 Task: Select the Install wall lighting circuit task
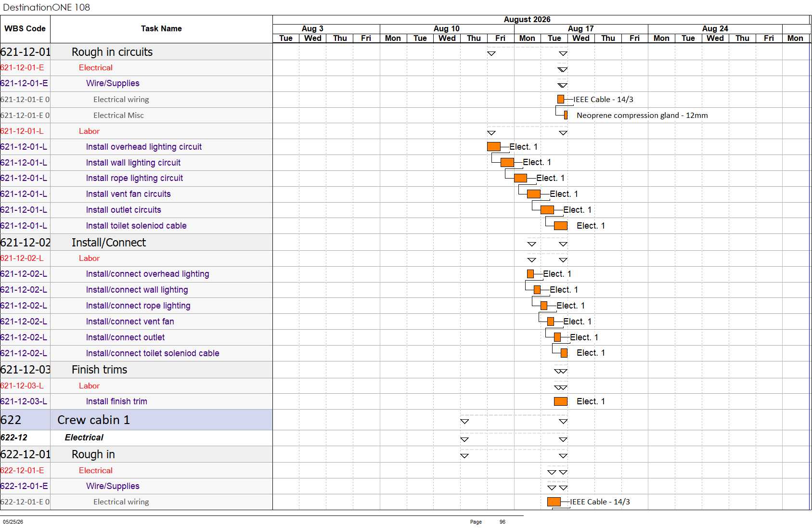click(133, 163)
